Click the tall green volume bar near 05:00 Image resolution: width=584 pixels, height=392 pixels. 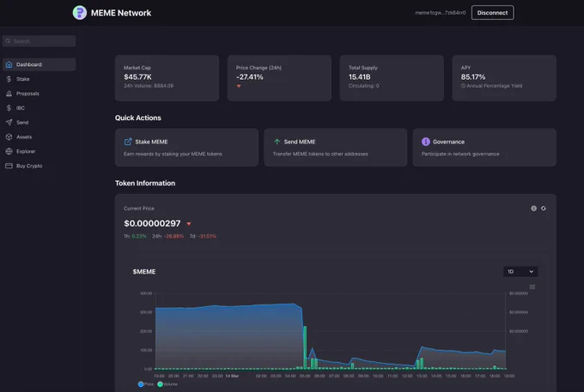point(305,347)
